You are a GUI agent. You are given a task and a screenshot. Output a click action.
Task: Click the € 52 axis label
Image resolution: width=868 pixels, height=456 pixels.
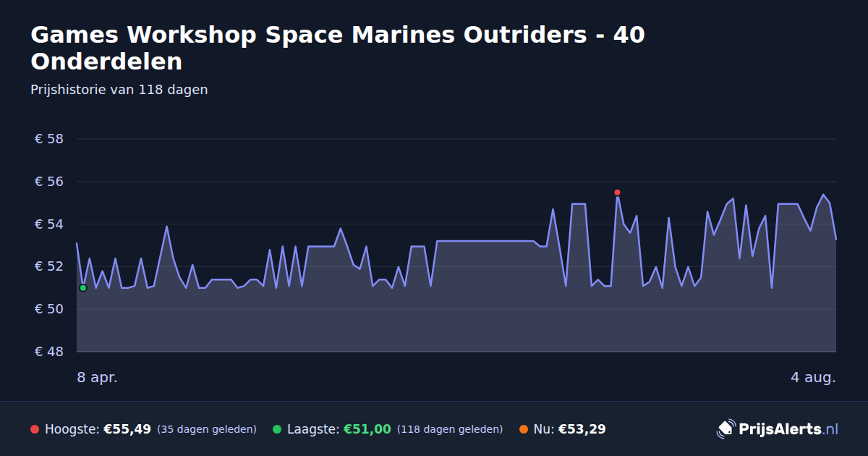pos(49,266)
